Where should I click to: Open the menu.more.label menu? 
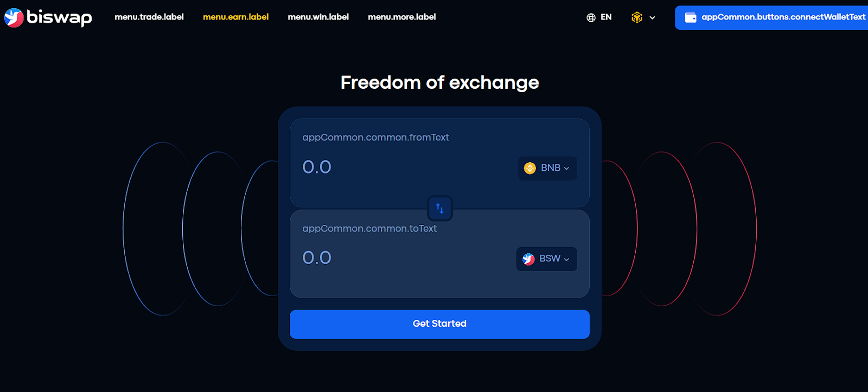[401, 17]
